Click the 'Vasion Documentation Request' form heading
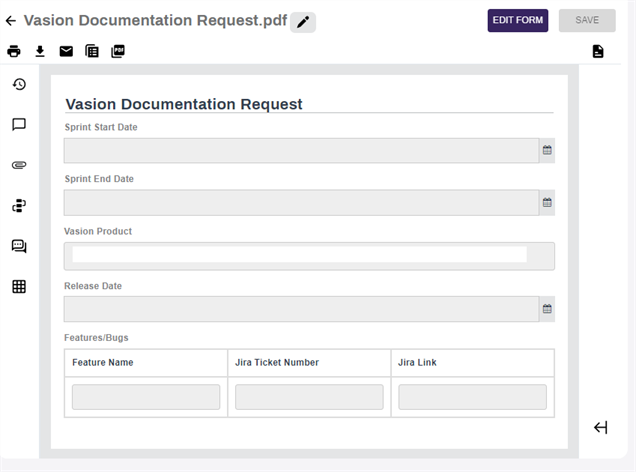This screenshot has height=472, width=636. tap(184, 104)
